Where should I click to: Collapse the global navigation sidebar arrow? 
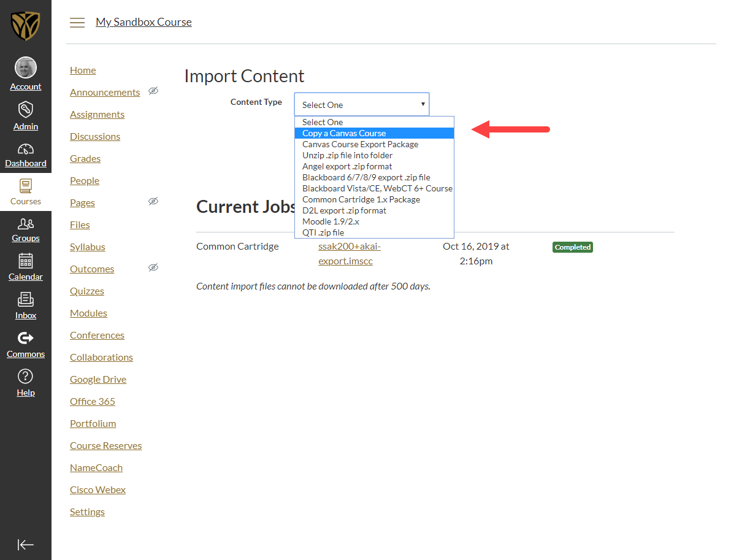26,545
